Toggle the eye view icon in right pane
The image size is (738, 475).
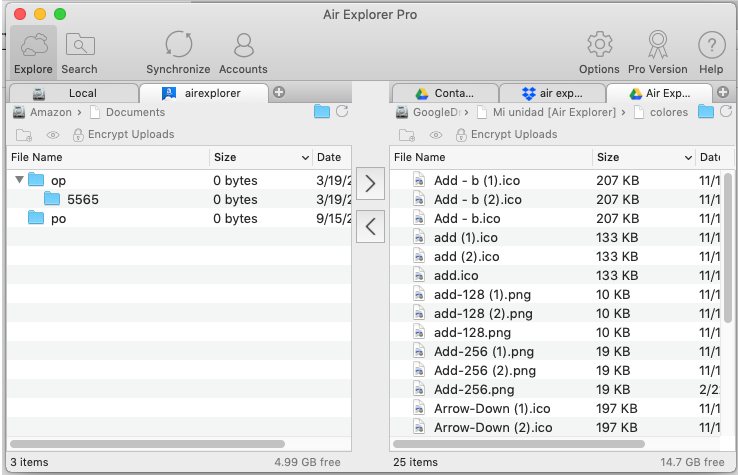[436, 135]
